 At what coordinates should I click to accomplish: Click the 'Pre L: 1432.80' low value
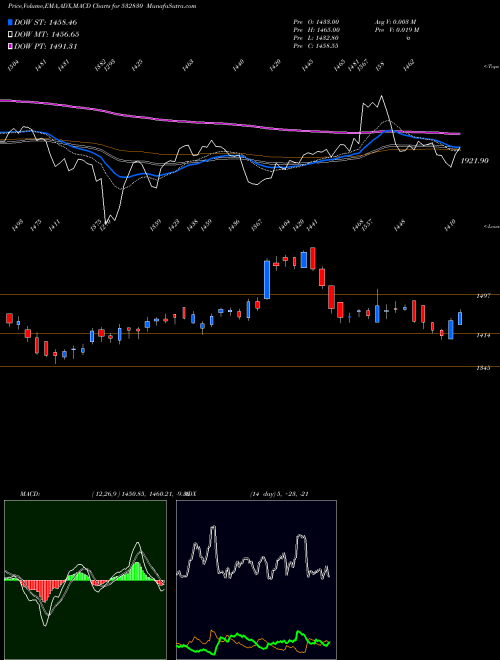point(316,38)
